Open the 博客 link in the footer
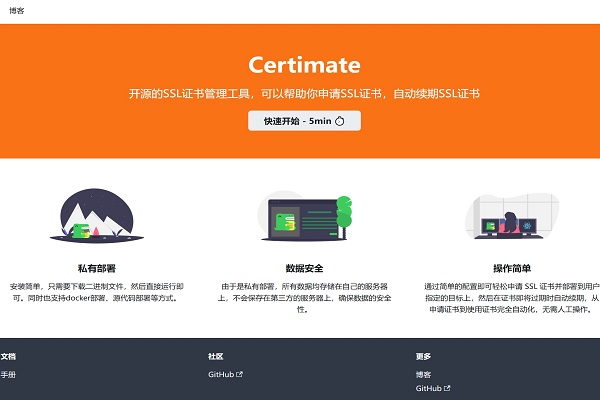Image resolution: width=600 pixels, height=400 pixels. 424,375
